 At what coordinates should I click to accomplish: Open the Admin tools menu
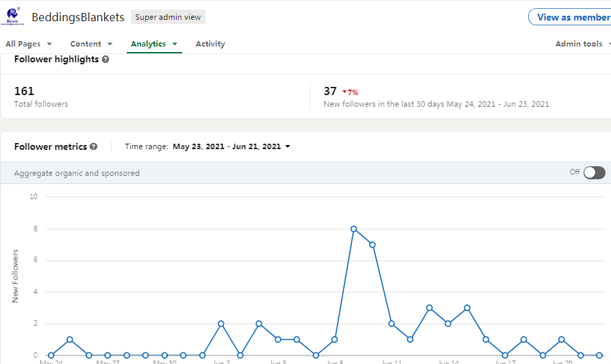[x=583, y=44]
